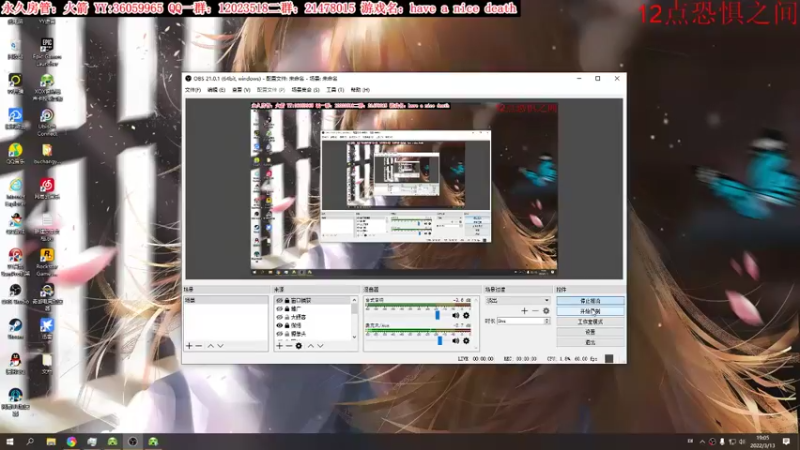Toggle the lock on 窗口捕获 source
Viewport: 800px width, 450px height.
coord(287,301)
